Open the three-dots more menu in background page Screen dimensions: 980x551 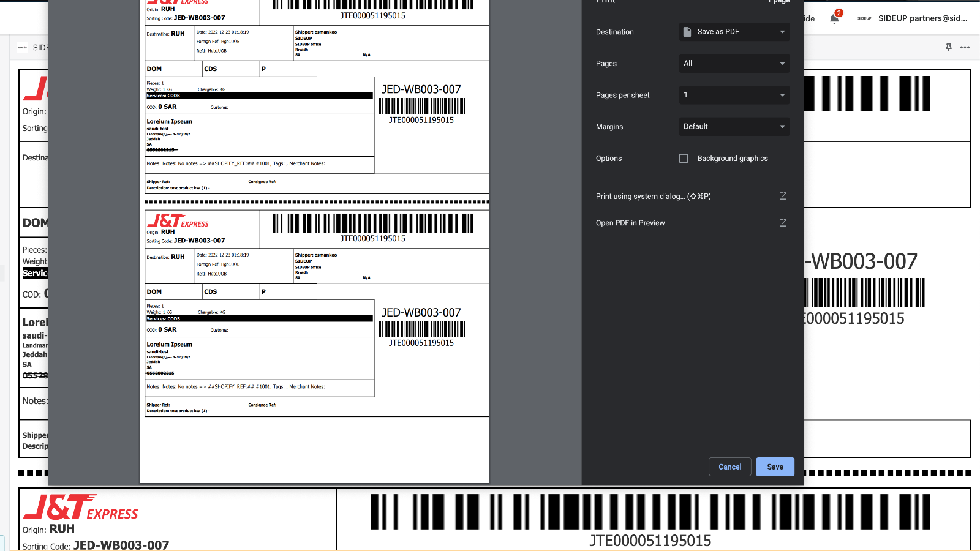click(965, 47)
